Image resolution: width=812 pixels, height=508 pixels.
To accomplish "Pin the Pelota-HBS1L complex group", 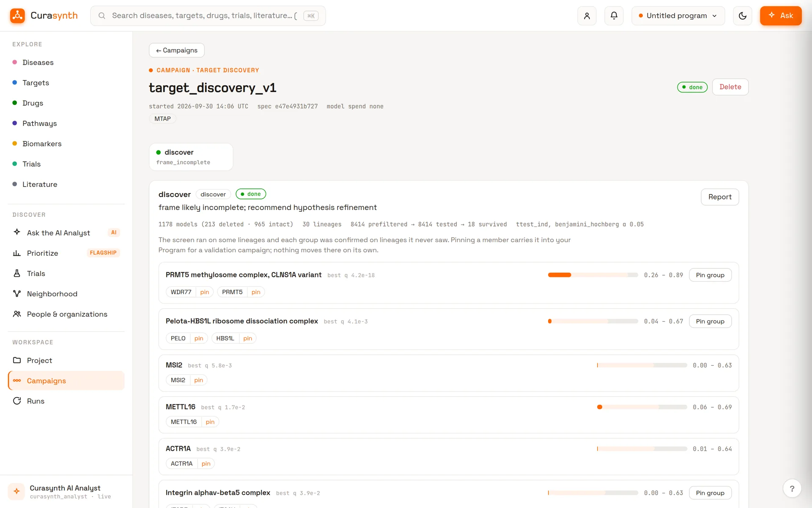I will point(710,321).
